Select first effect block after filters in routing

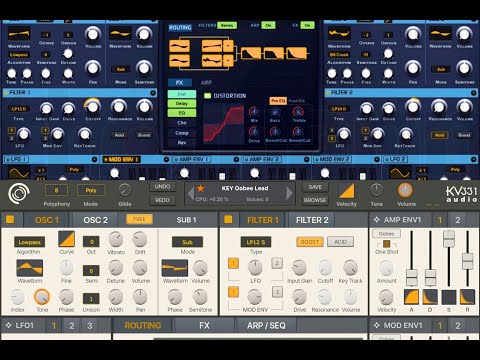pyautogui.click(x=251, y=53)
